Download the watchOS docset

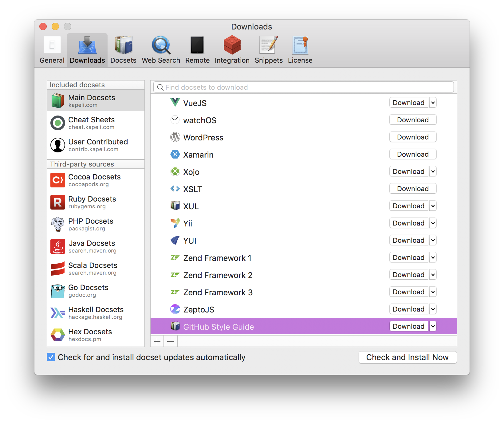pos(413,120)
